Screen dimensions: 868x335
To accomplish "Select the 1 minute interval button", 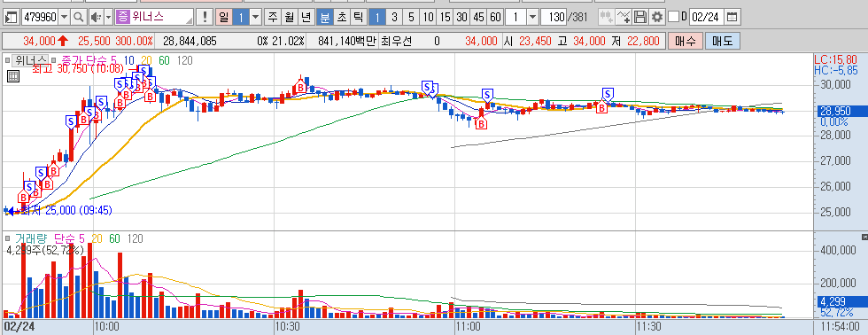I will click(377, 17).
